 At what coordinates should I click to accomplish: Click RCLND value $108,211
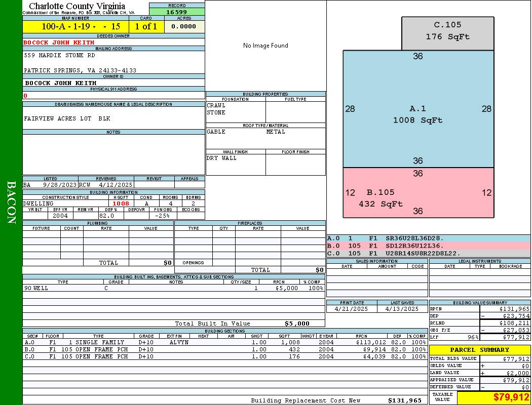(514, 323)
